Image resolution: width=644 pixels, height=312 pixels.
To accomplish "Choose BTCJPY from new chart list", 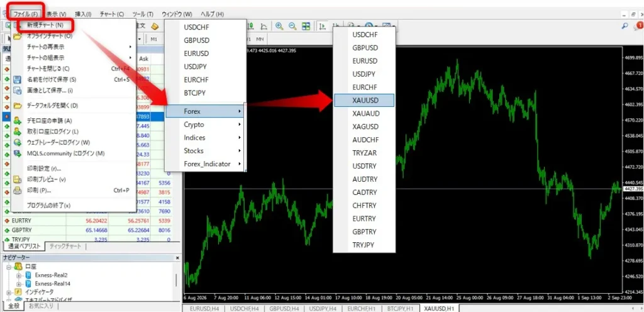I will click(206, 92).
